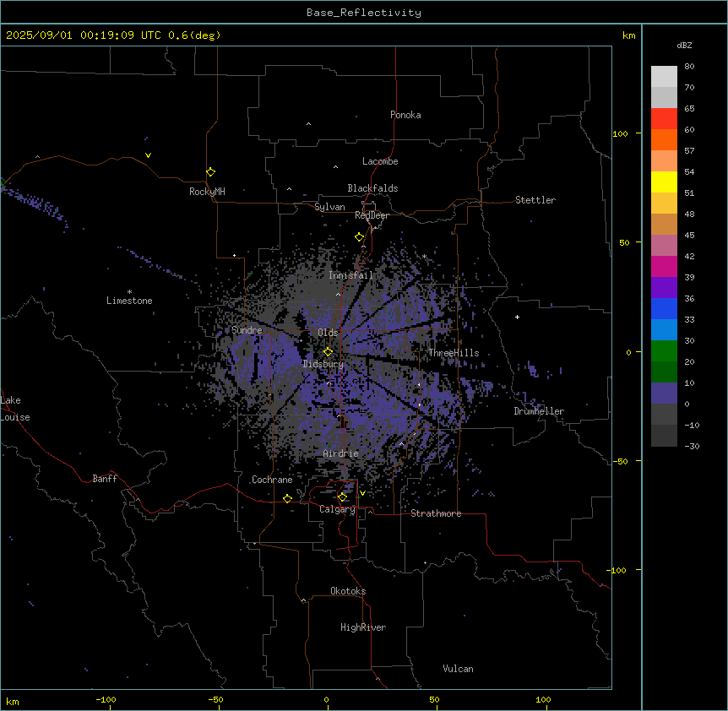The height and width of the screenshot is (711, 728).
Task: Select the yellow diamond marker below Cochrane
Action: coord(287,498)
